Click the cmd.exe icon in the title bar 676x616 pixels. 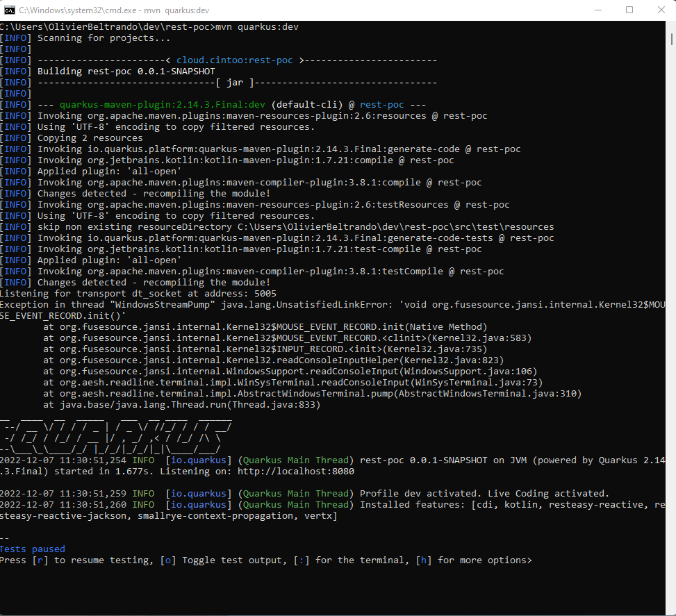pos(10,10)
